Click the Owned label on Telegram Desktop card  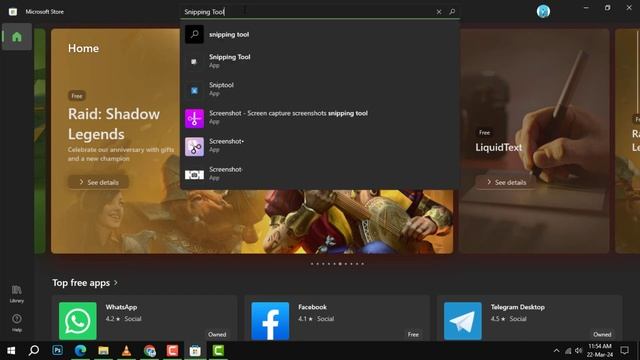click(x=602, y=334)
